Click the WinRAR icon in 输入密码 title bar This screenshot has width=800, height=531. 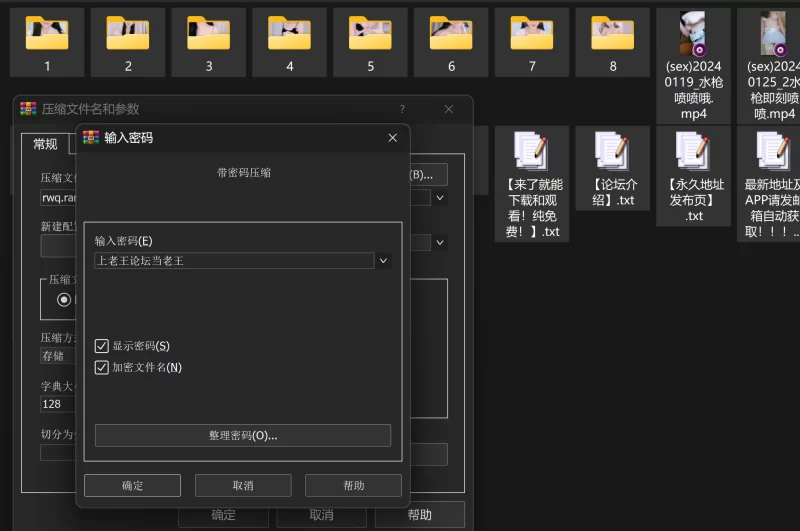(91, 138)
